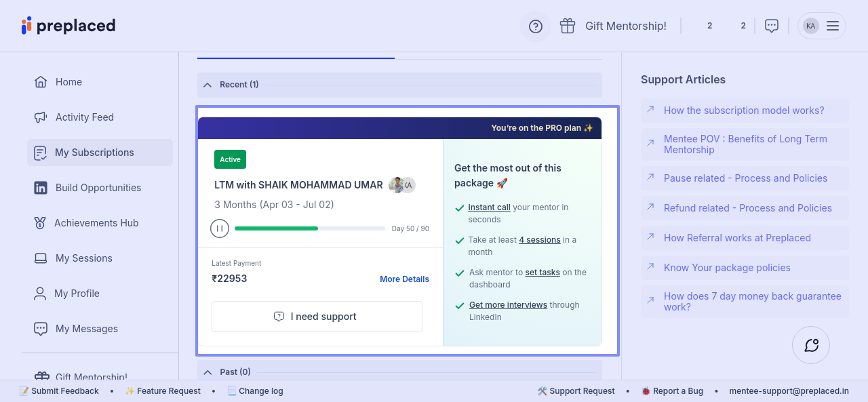Pause the subscription with the pause button
Image resolution: width=868 pixels, height=402 pixels.
pyautogui.click(x=220, y=228)
